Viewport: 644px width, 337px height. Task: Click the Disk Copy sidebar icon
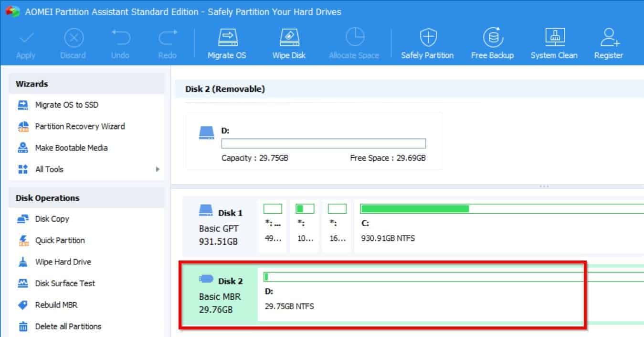point(23,219)
